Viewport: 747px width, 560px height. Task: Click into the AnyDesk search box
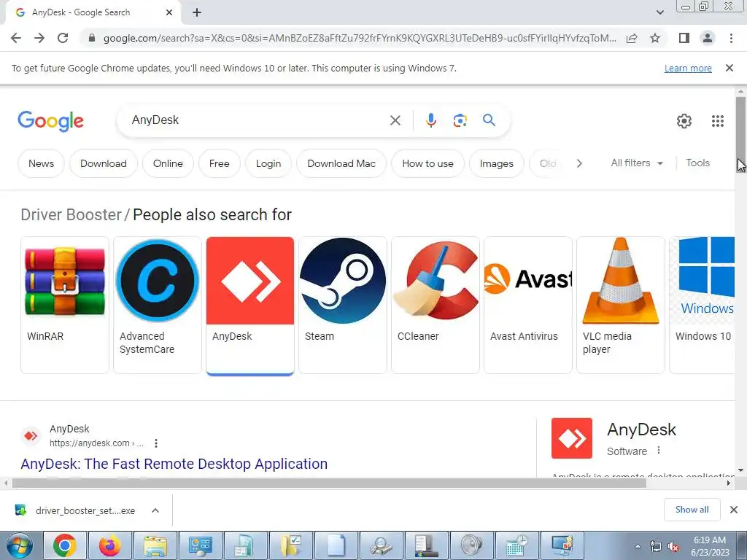click(x=258, y=120)
